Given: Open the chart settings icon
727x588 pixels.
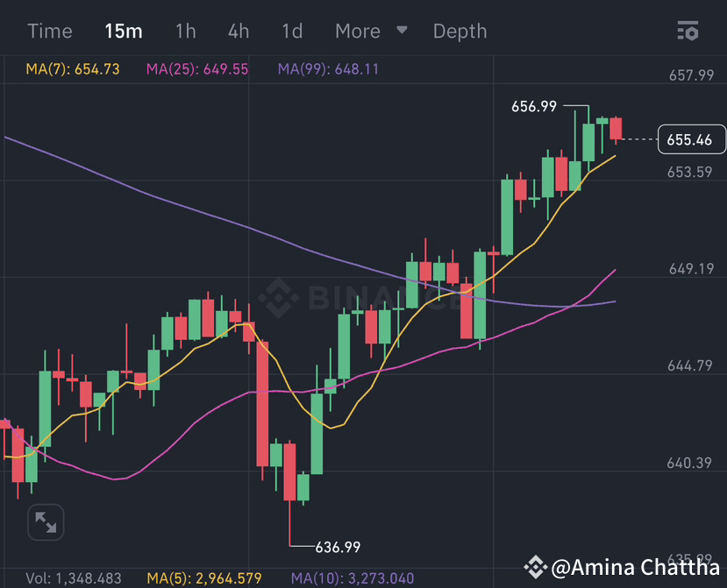Looking at the screenshot, I should pos(689,31).
